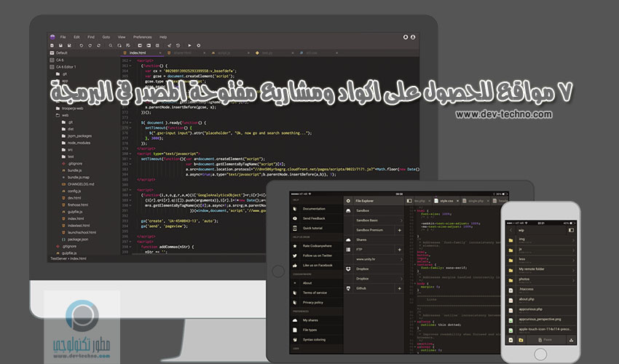Click the Save icon in desktop editor toolbar

(60, 45)
